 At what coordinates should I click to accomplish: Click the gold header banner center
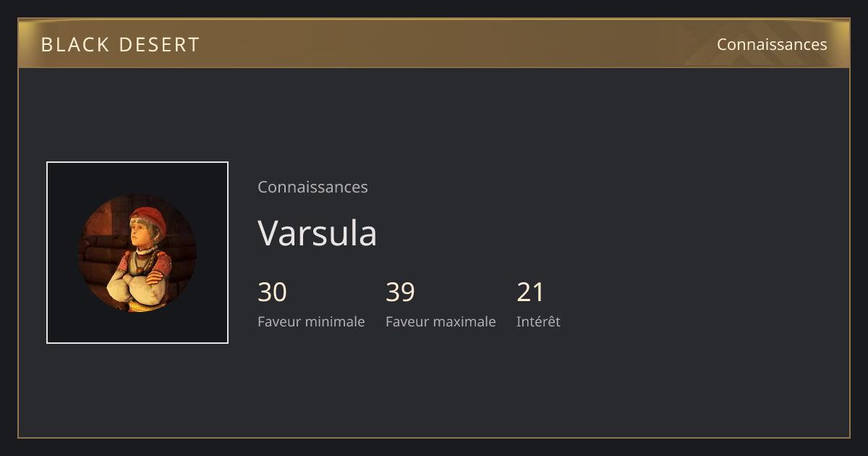tap(434, 43)
